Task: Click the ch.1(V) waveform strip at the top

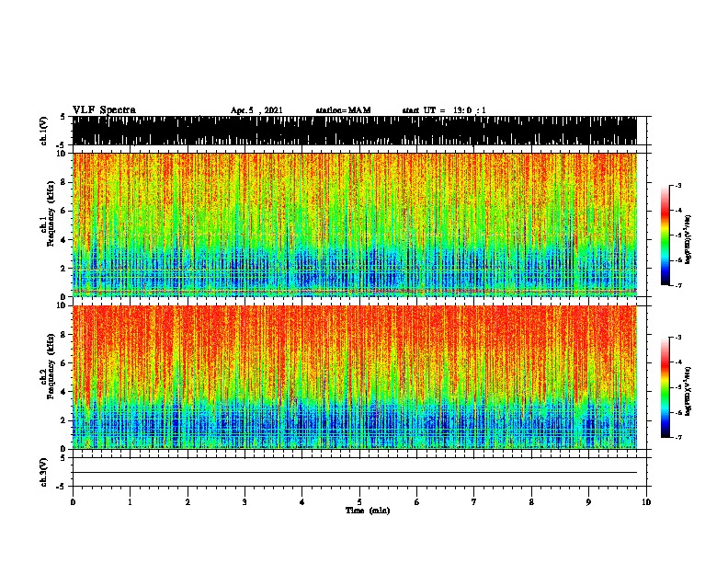Action: coord(355,131)
